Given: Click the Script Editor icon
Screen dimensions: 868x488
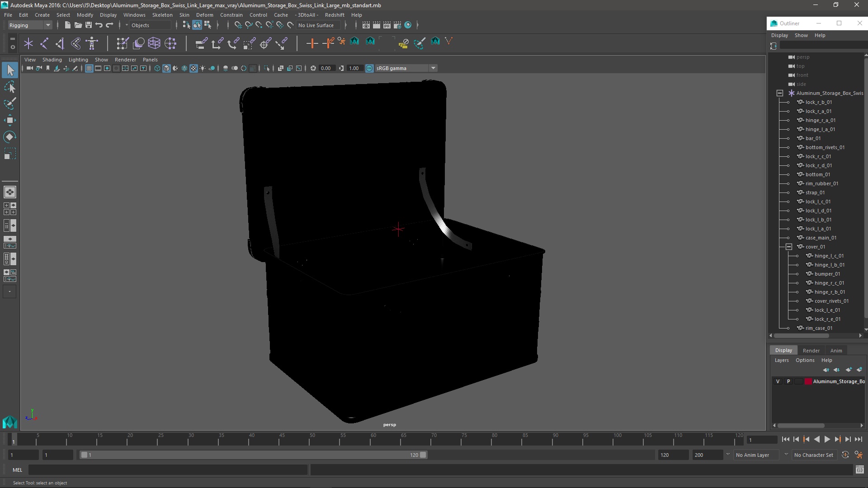Looking at the screenshot, I should [859, 470].
